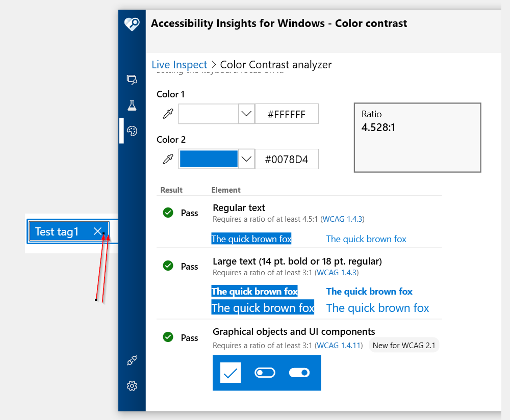
Task: Click the Color 2 label
Action: pyautogui.click(x=171, y=140)
